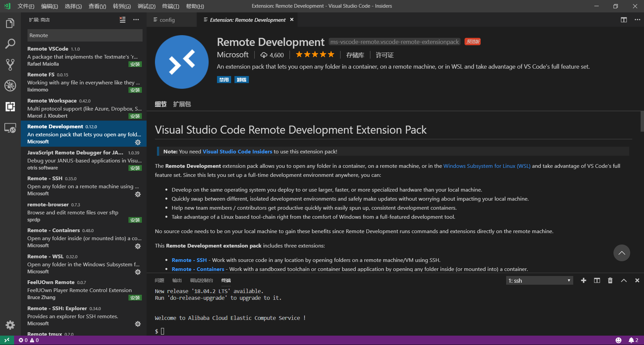Open the 编辑(E) menu
The image size is (644, 345).
click(49, 6)
